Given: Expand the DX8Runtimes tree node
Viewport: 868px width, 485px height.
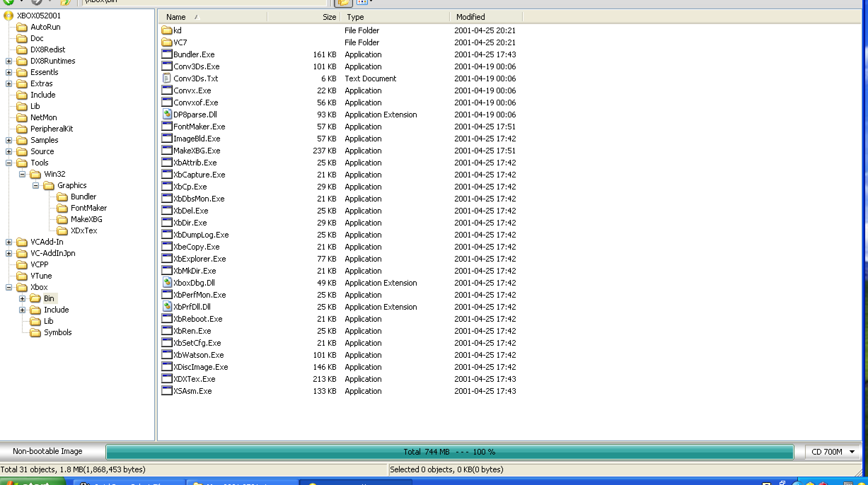Looking at the screenshot, I should click(x=9, y=61).
